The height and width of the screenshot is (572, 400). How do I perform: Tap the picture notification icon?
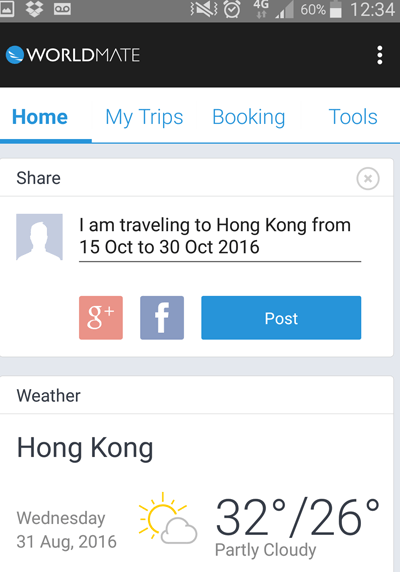pyautogui.click(x=7, y=9)
